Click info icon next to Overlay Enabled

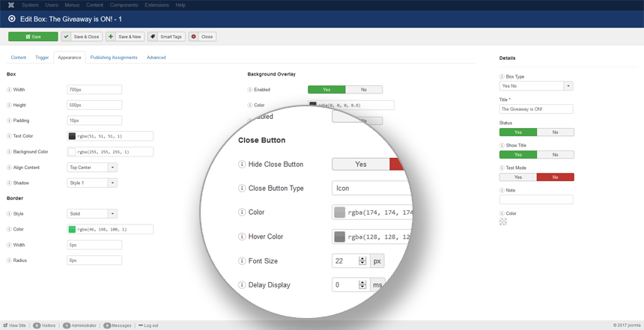pyautogui.click(x=249, y=90)
